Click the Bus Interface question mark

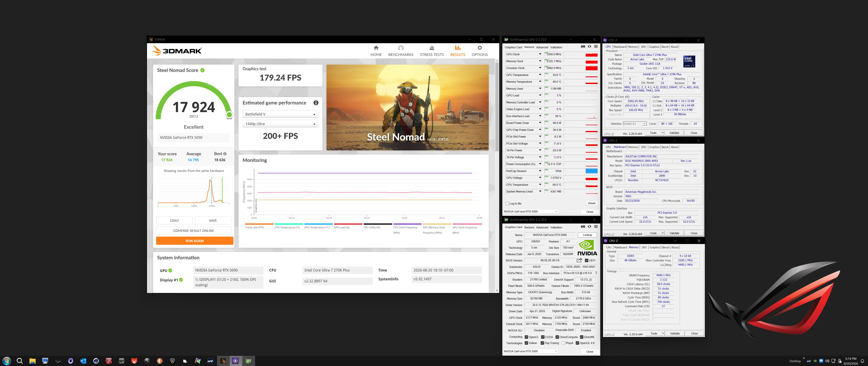click(596, 273)
